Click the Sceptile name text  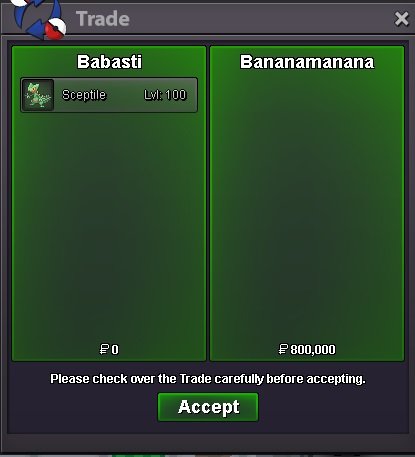(x=84, y=95)
